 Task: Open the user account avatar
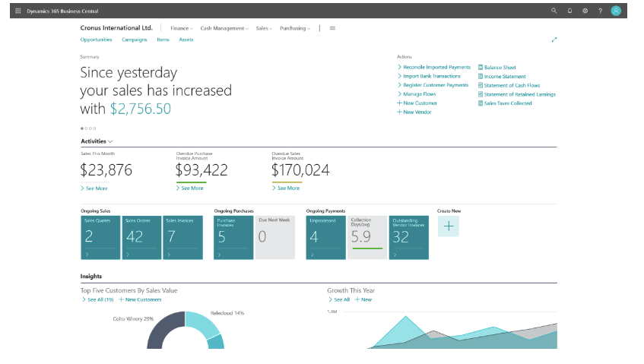coord(616,11)
